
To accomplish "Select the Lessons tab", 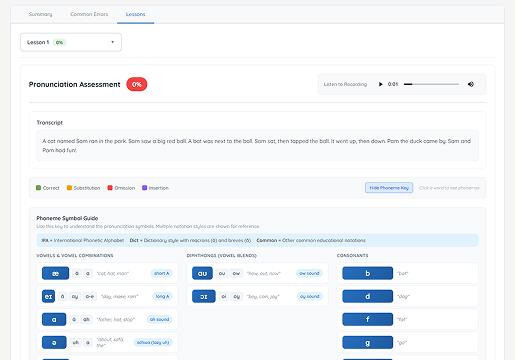I will (x=135, y=14).
